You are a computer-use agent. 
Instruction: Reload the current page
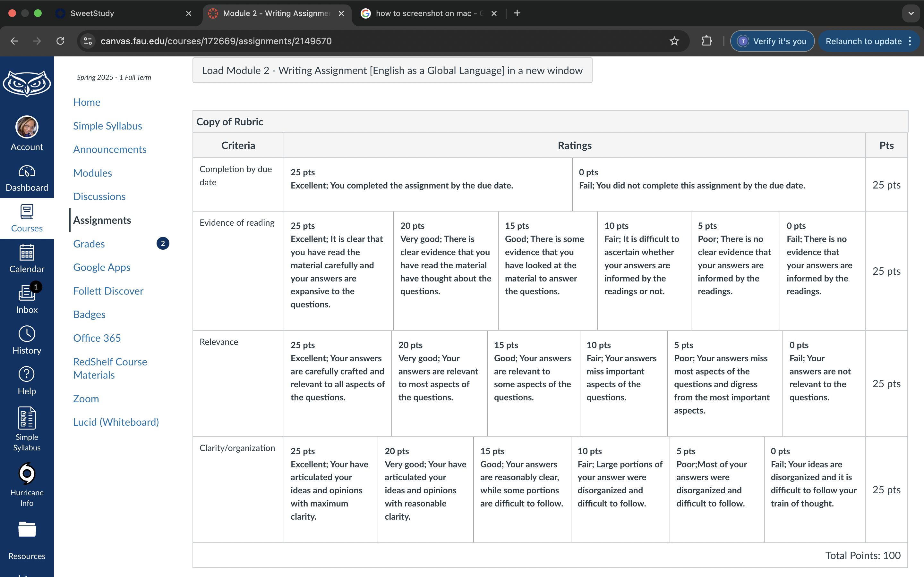[x=60, y=41]
